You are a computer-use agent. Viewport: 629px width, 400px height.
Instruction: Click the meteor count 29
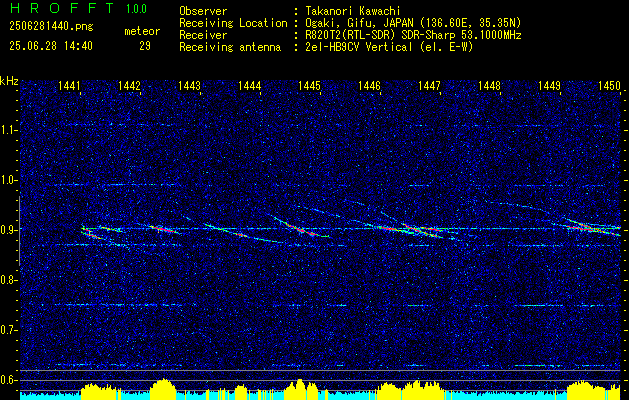point(145,46)
